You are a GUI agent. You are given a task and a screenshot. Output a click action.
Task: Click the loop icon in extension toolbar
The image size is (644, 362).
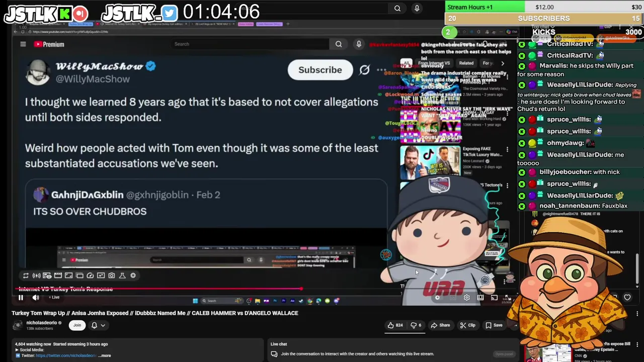(26, 276)
